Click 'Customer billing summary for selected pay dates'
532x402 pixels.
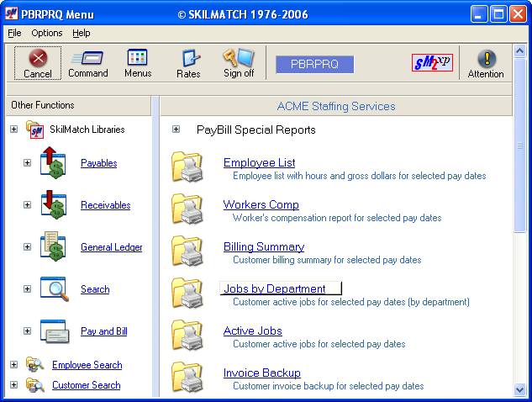click(327, 260)
